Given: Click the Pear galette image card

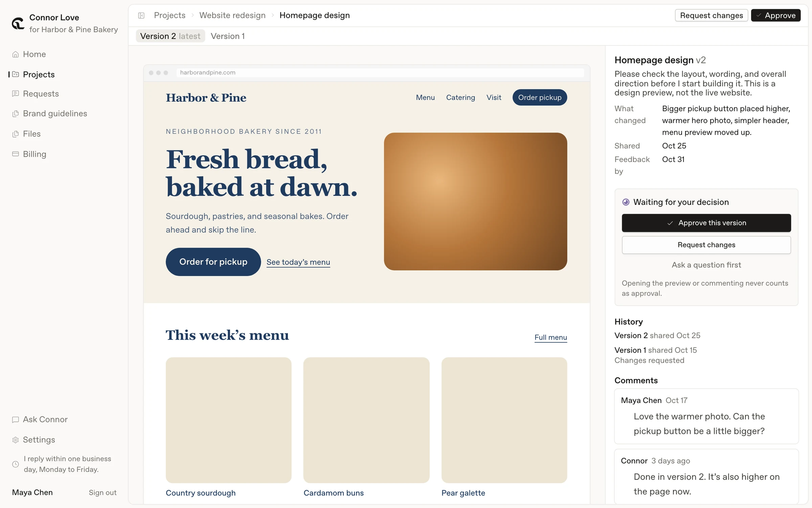Looking at the screenshot, I should coord(504,420).
